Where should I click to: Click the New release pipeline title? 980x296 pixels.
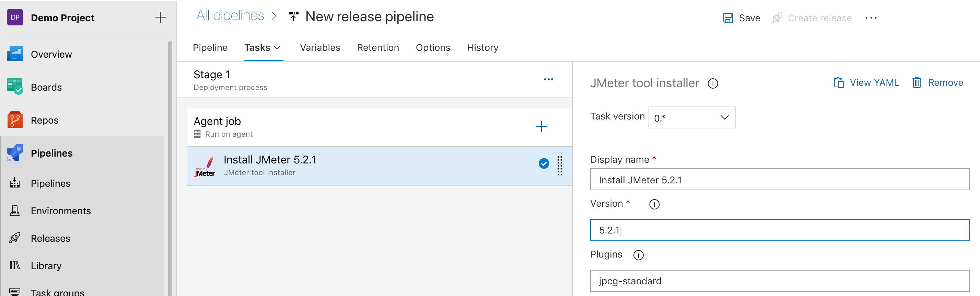[x=370, y=16]
